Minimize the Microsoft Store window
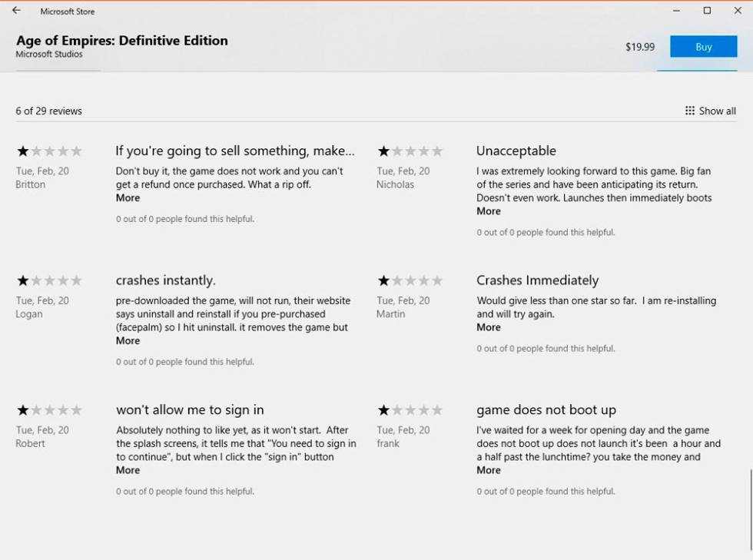This screenshot has width=753, height=560. 676,11
